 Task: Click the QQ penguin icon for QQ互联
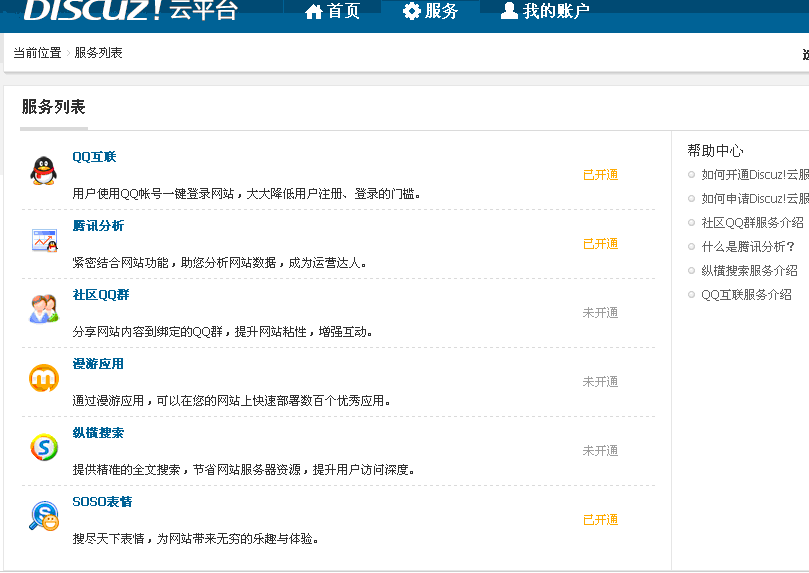click(x=43, y=171)
